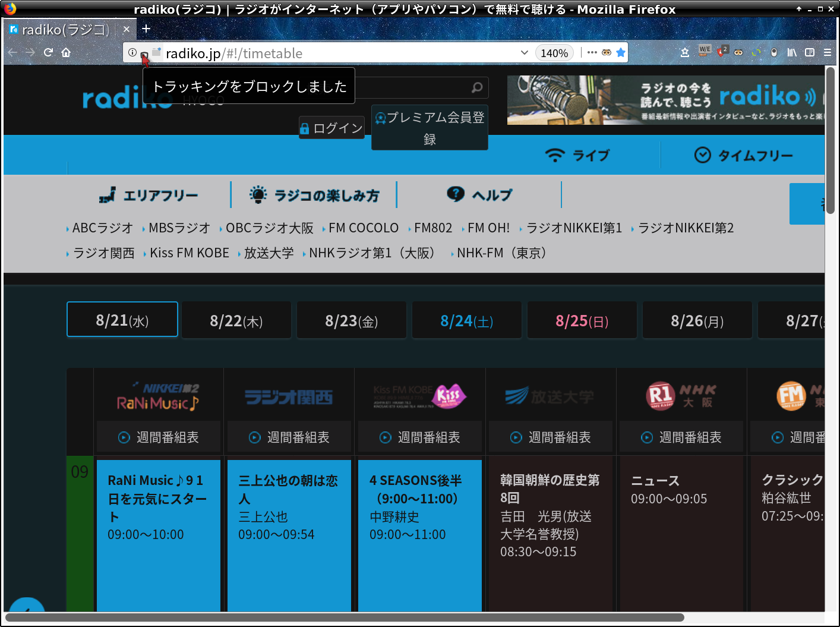
Task: Click the ラジオ関西 station logo
Action: (289, 397)
